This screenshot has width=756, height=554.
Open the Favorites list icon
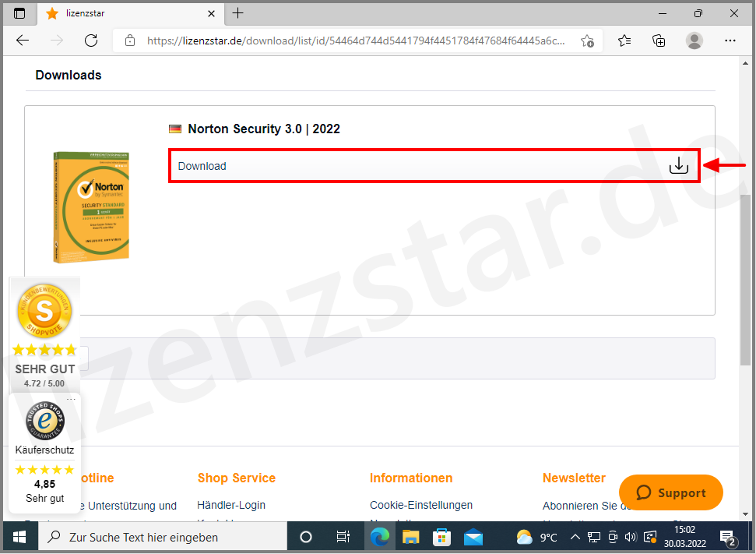tap(624, 41)
